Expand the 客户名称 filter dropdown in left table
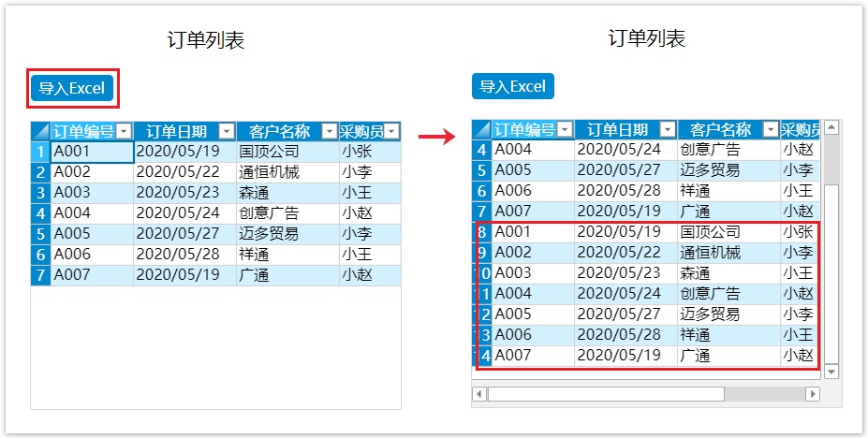868x439 pixels. click(329, 131)
